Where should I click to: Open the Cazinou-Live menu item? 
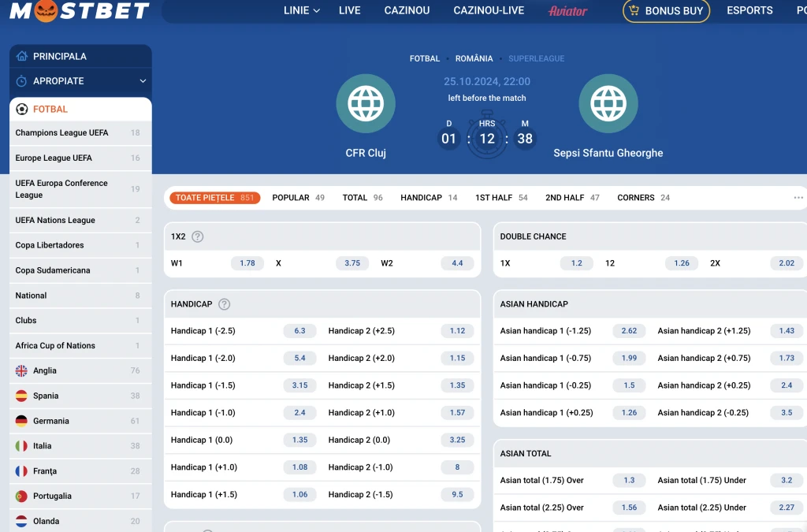(489, 11)
